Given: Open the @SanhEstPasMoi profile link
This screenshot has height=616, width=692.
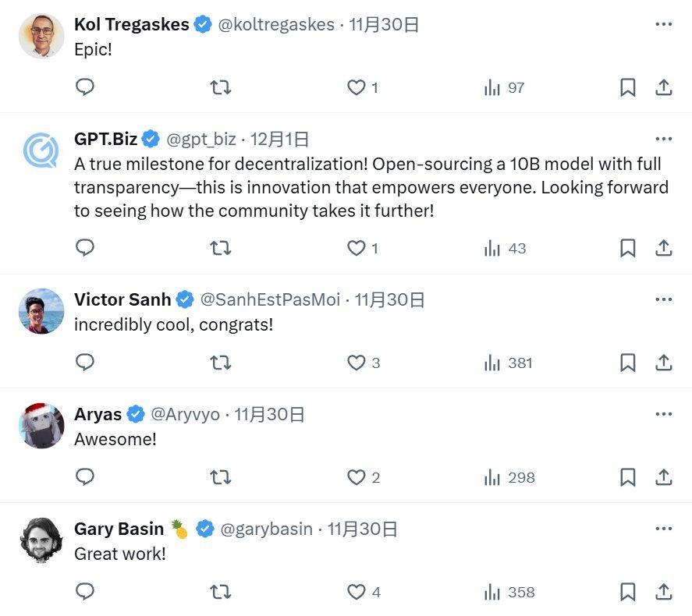Looking at the screenshot, I should (x=270, y=299).
